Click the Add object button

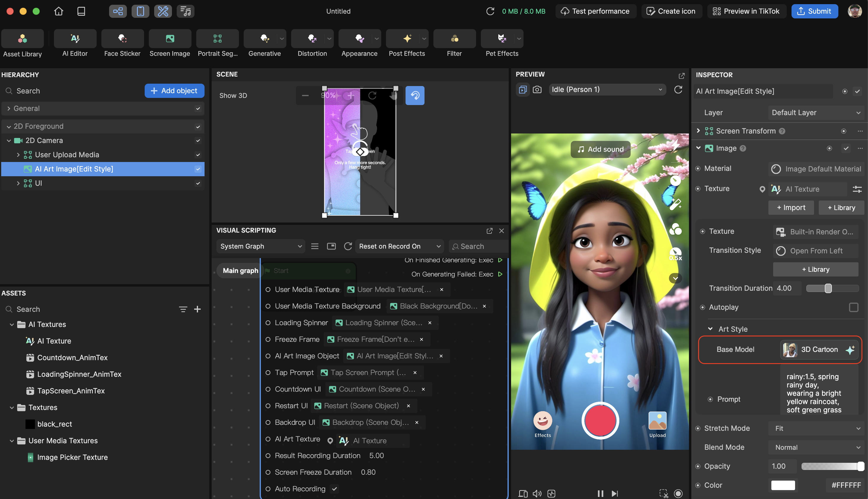[x=174, y=91]
